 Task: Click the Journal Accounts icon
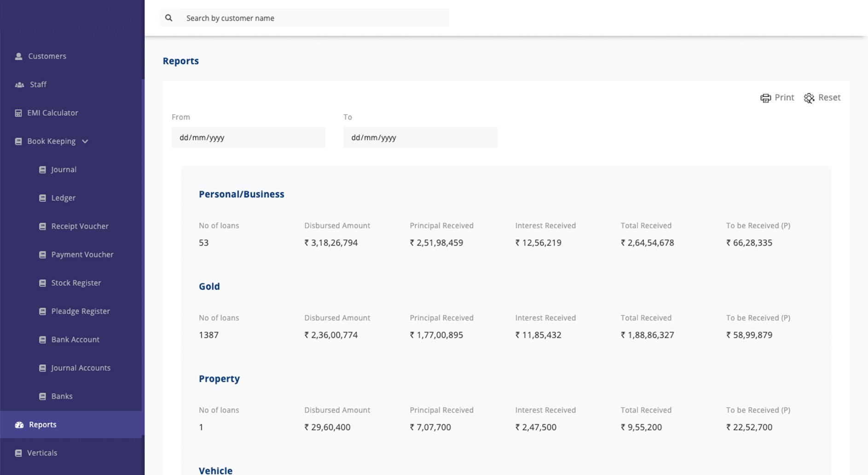point(42,368)
